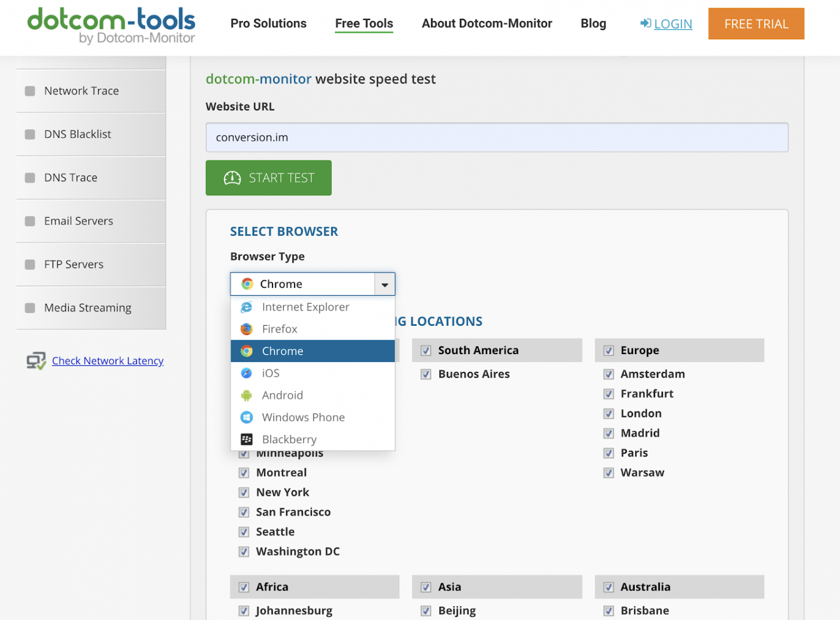Click the Website URL input field
This screenshot has width=840, height=620.
497,137
